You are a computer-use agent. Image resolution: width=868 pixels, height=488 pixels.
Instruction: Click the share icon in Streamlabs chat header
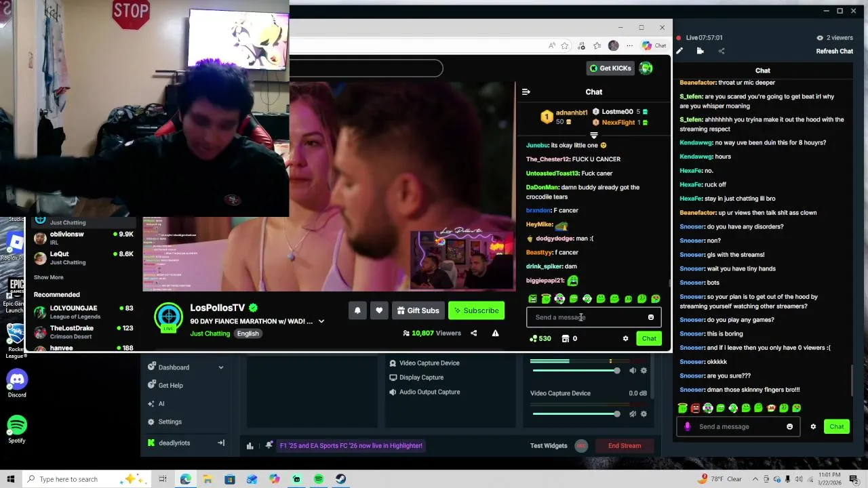(722, 51)
